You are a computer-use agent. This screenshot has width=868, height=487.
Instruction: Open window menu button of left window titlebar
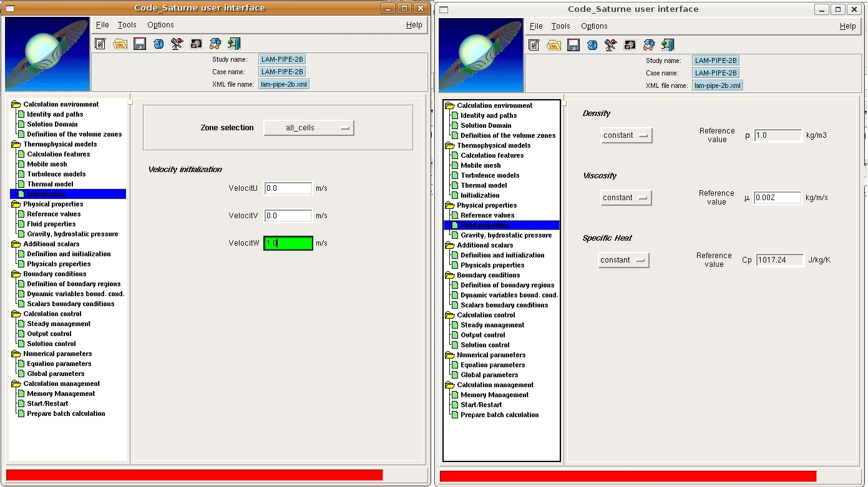pyautogui.click(x=9, y=8)
